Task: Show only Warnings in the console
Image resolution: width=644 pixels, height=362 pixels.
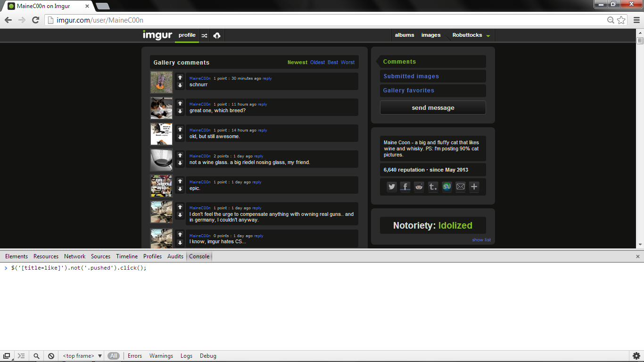Action: (161, 356)
